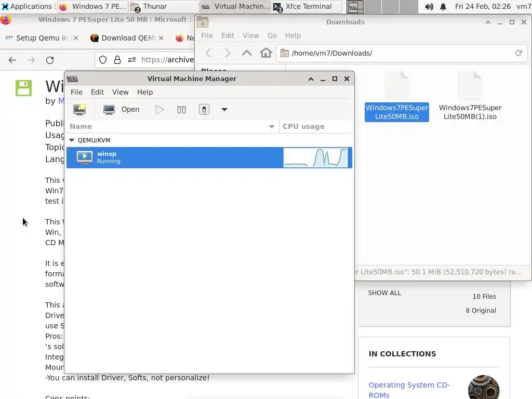Open the clock showing Fri 24 Feb
532x399 pixels.
click(x=483, y=6)
